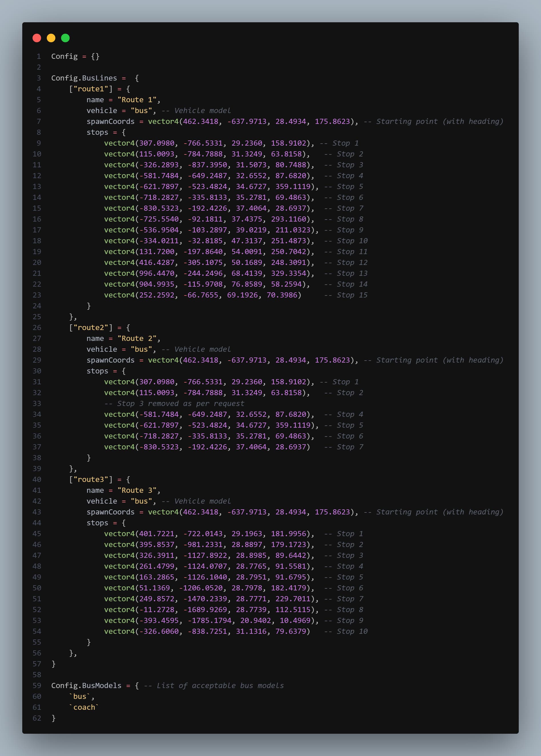Click the green fullscreen button
Screen dimensions: 541x756
[x=65, y=38]
